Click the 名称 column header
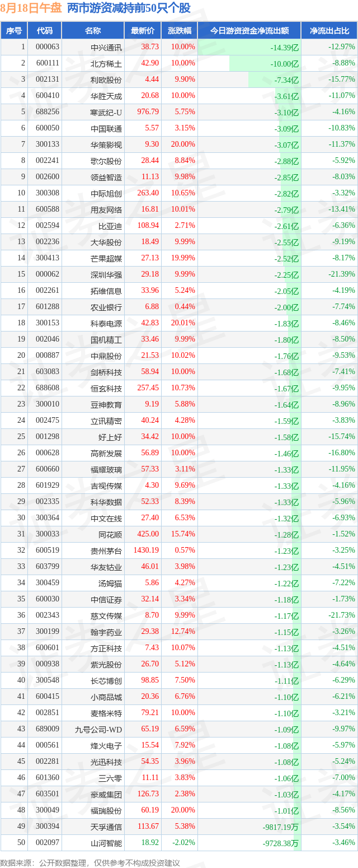Image resolution: width=358 pixels, height=868 pixels. pos(93,31)
